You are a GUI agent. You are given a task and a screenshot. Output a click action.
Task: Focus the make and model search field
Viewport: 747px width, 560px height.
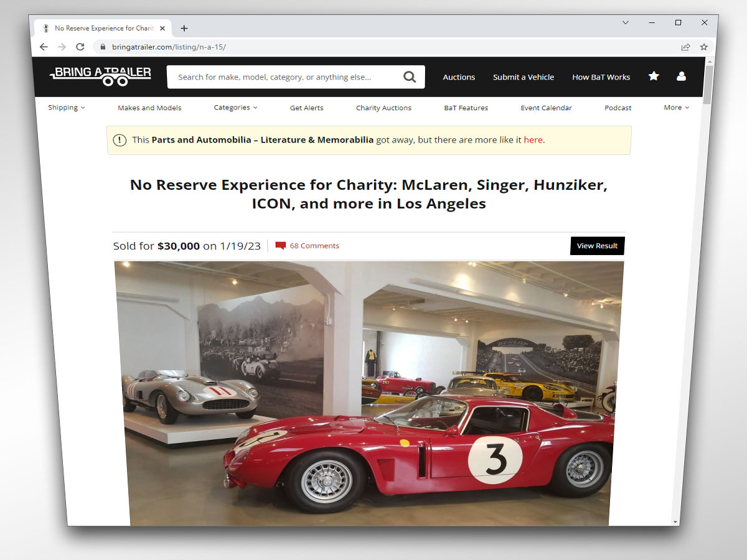(x=286, y=77)
